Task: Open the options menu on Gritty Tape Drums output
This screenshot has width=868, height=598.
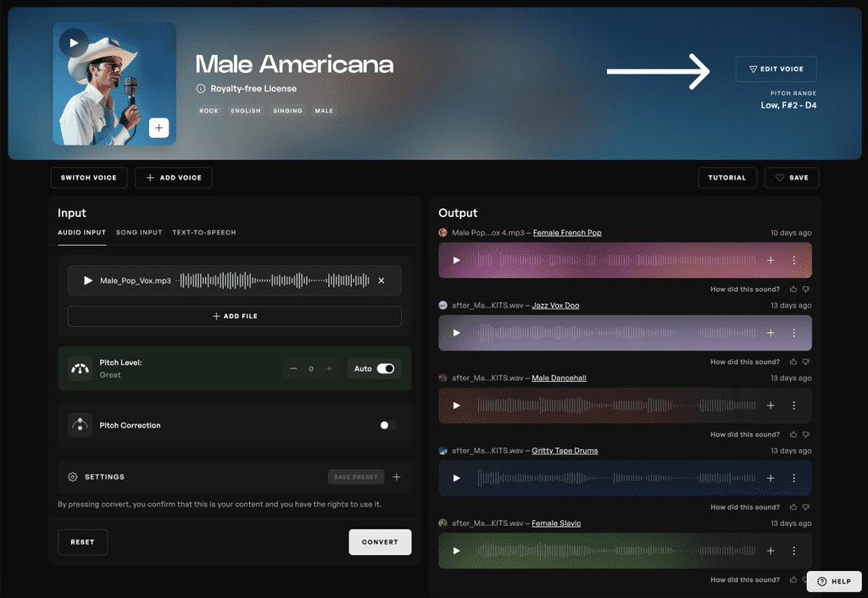Action: click(794, 478)
